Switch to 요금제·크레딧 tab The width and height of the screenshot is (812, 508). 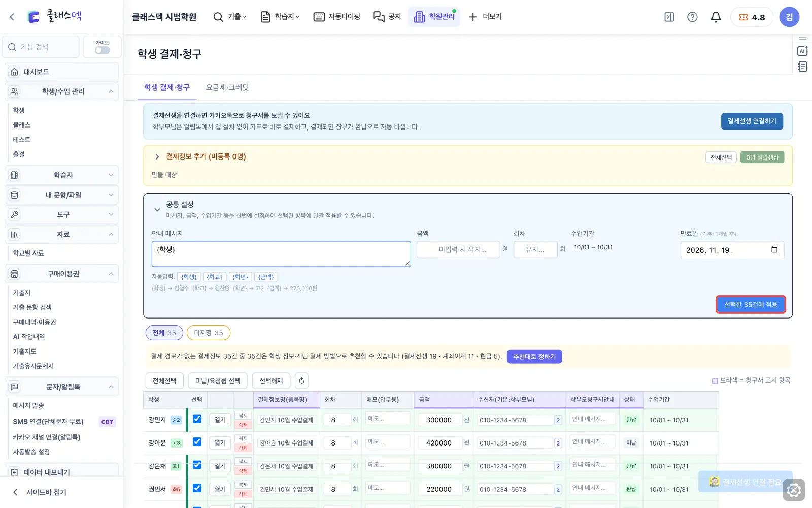click(227, 87)
